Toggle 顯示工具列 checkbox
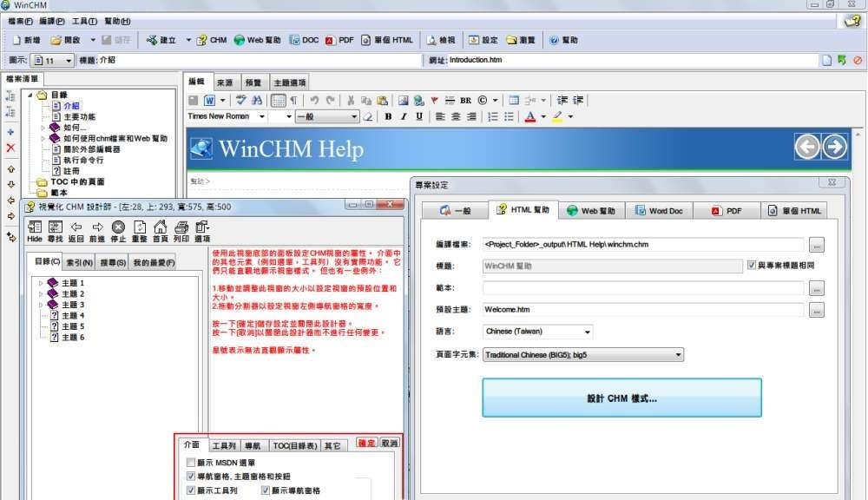The height and width of the screenshot is (500, 868). point(191,490)
